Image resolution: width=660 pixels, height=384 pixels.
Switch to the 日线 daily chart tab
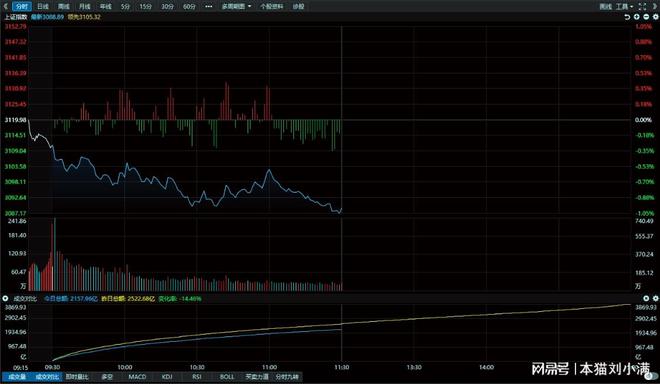click(x=43, y=6)
